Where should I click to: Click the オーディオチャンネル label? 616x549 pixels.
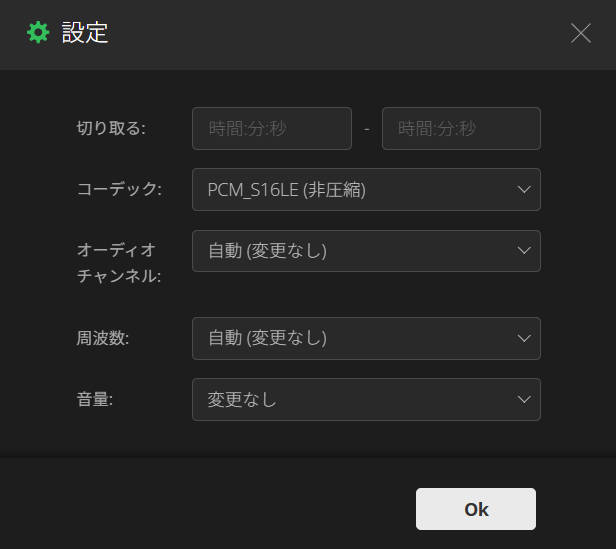coord(118,262)
